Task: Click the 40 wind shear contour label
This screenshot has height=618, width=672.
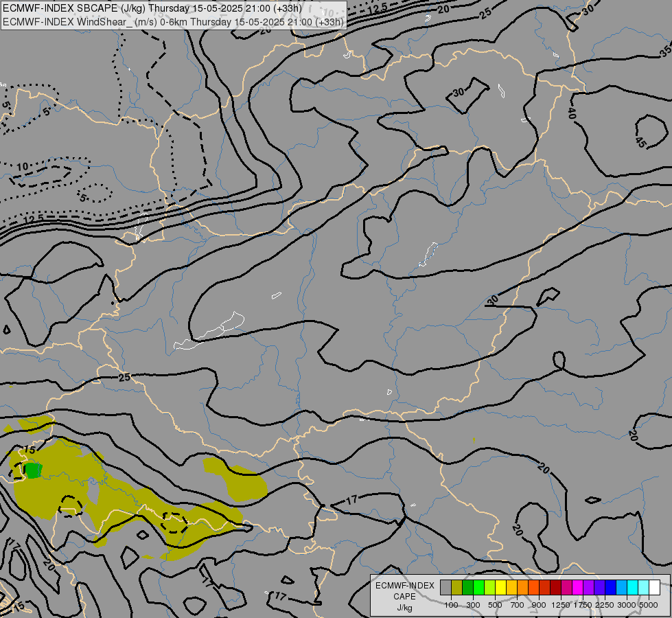Action: pyautogui.click(x=572, y=113)
